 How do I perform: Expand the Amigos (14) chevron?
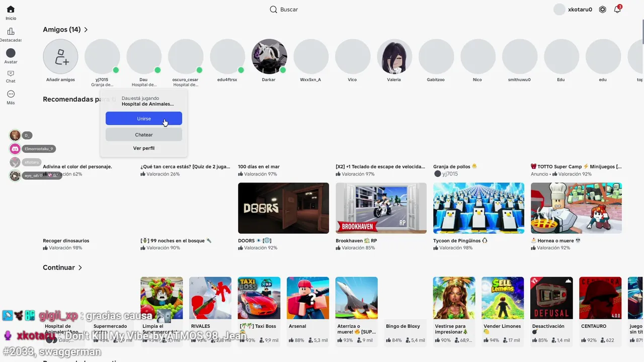tap(86, 30)
